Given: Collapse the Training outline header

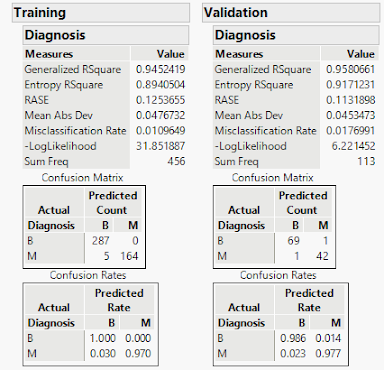Looking at the screenshot, I should [101, 13].
